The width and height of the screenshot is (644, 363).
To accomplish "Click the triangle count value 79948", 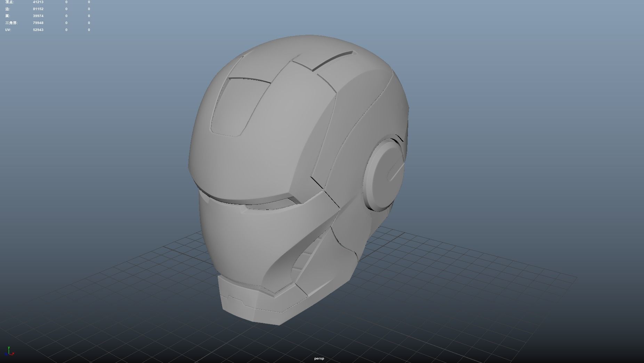I will (38, 23).
